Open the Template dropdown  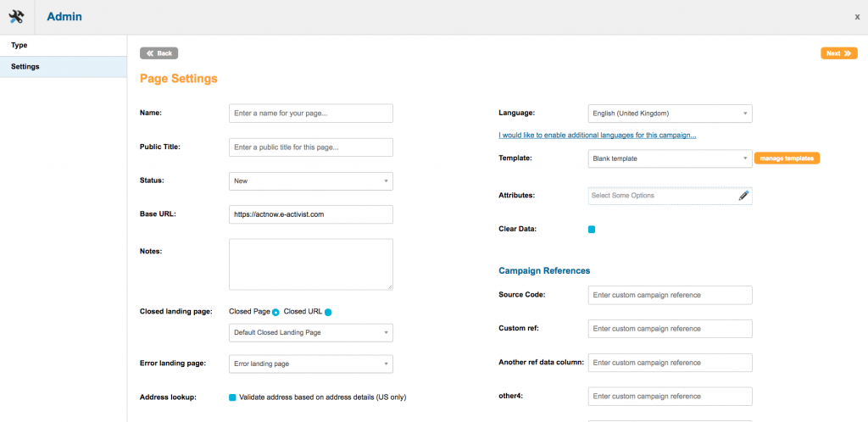pyautogui.click(x=670, y=158)
